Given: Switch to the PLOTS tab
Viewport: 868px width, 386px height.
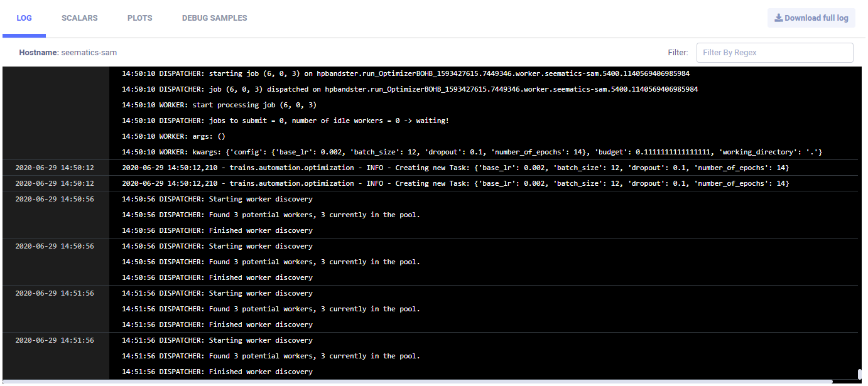Looking at the screenshot, I should point(139,18).
